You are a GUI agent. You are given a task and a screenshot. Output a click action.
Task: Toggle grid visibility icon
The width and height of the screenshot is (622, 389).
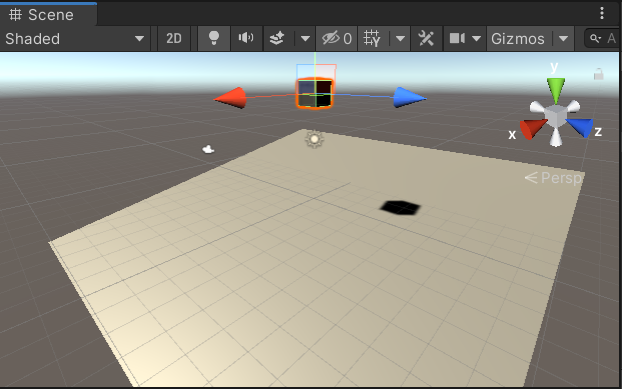tap(372, 39)
